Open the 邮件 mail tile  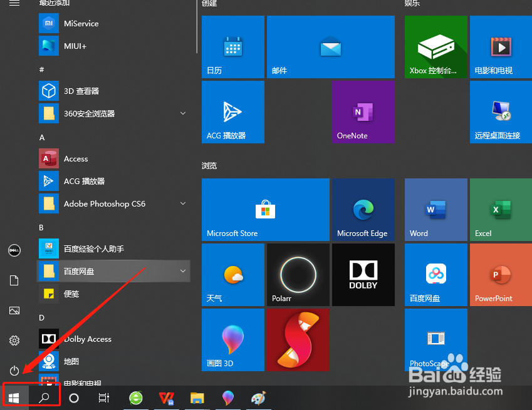[x=331, y=47]
